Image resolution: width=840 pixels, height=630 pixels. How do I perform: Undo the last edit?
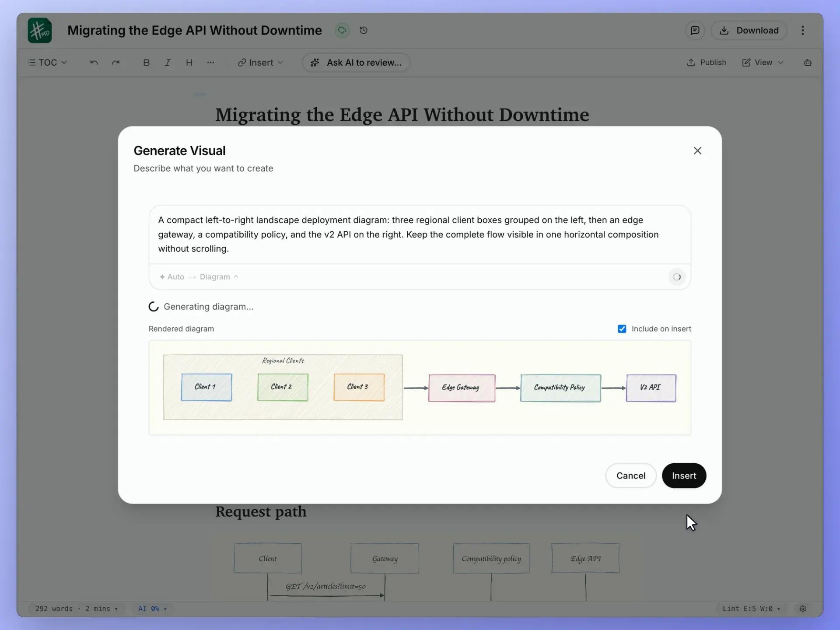94,63
